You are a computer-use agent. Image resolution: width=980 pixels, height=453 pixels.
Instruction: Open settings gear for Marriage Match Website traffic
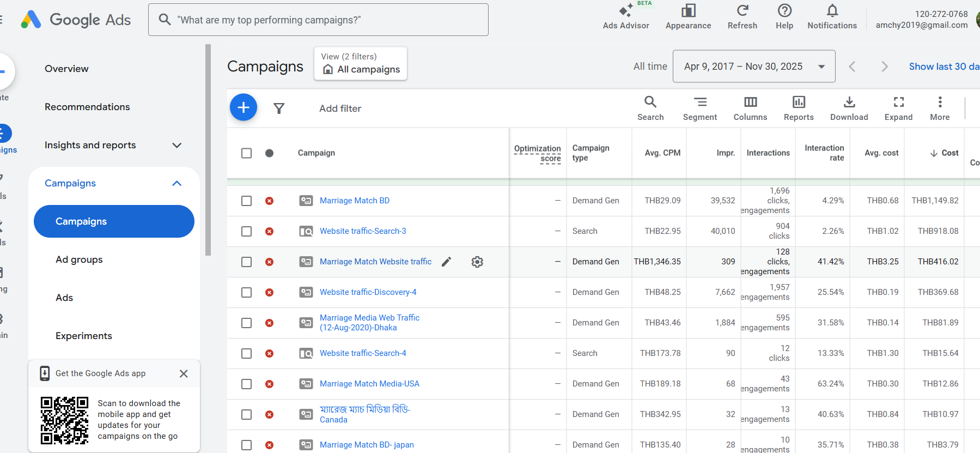[x=477, y=262]
